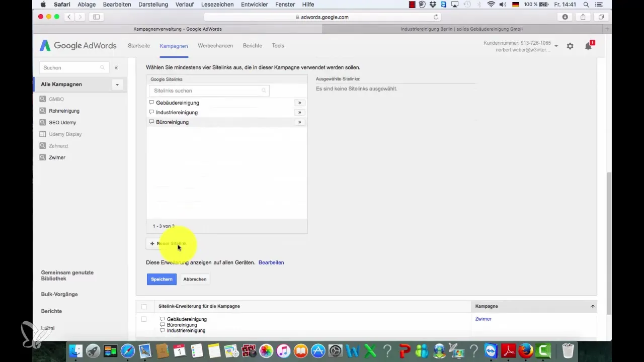
Task: Open Safari downloads icon
Action: [565, 17]
